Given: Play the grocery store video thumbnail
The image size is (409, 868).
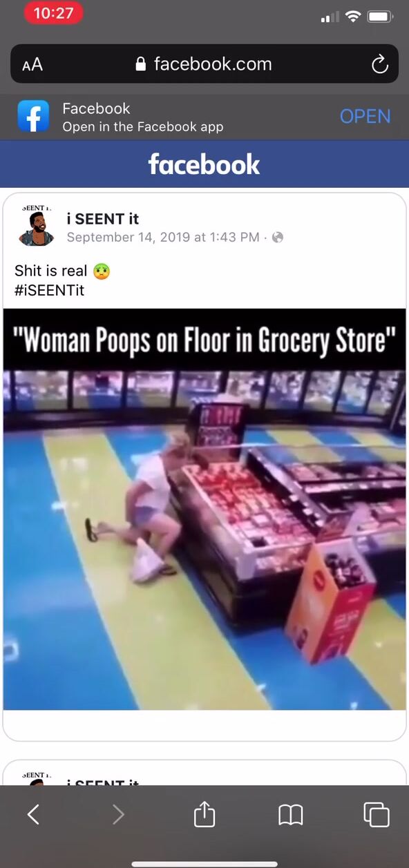Looking at the screenshot, I should [x=204, y=509].
